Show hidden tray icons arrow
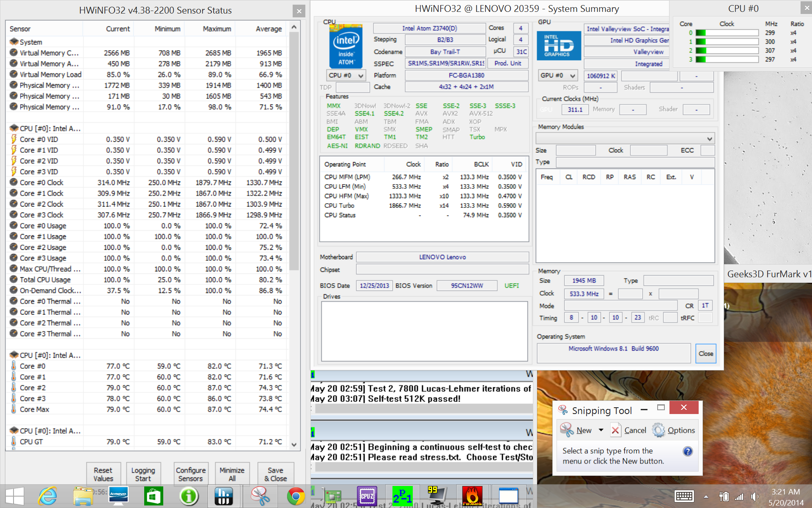This screenshot has width=812, height=508. pyautogui.click(x=706, y=497)
